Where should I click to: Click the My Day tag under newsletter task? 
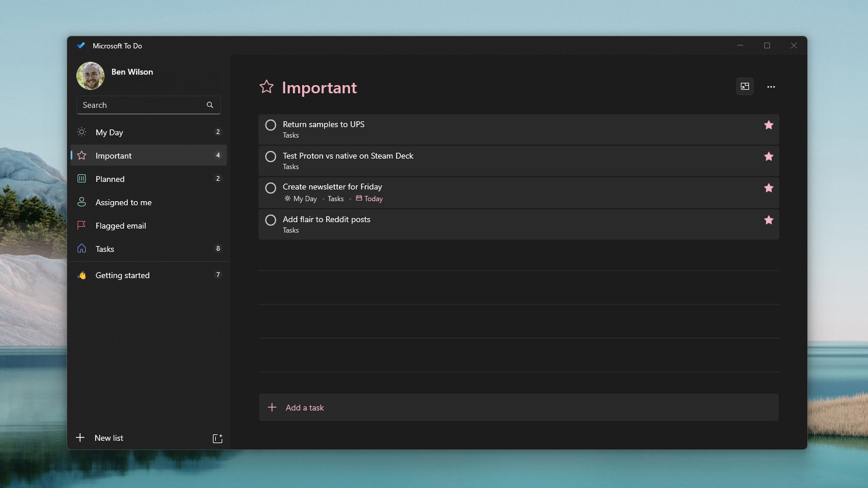click(300, 199)
